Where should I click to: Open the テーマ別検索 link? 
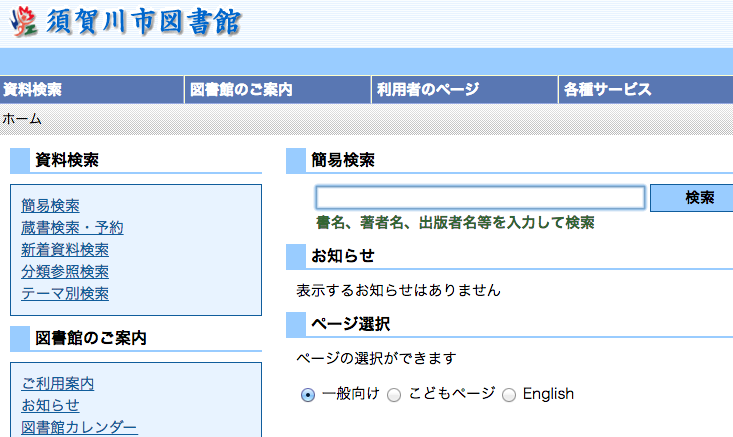tap(65, 294)
